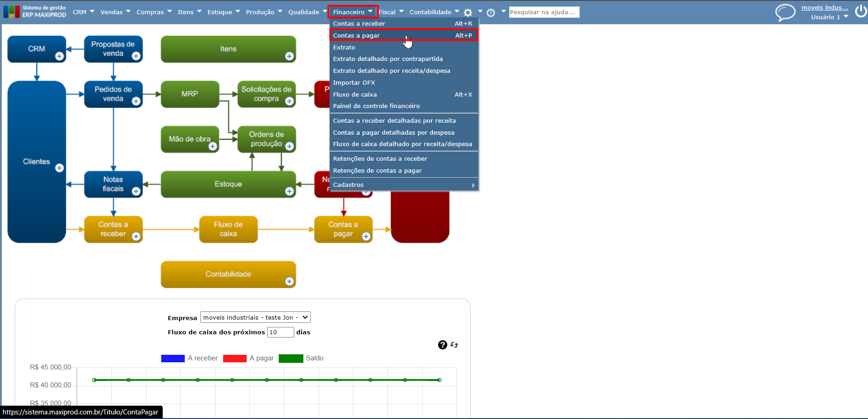Expand the Itens menu
868x419 pixels.
[x=190, y=12]
